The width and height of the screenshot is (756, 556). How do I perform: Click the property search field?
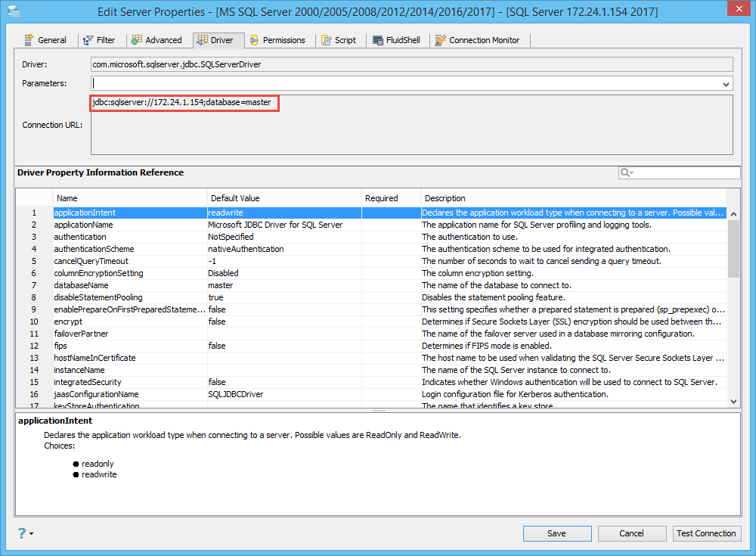(680, 172)
